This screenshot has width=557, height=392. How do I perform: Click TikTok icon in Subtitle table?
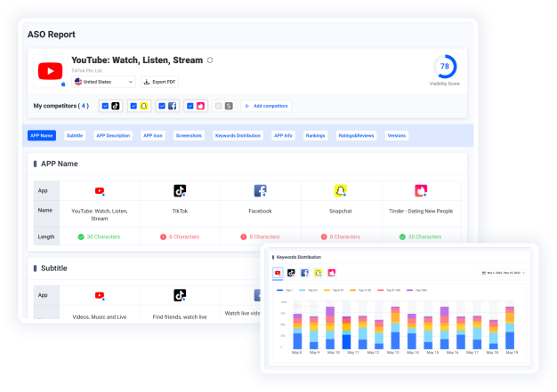180,295
